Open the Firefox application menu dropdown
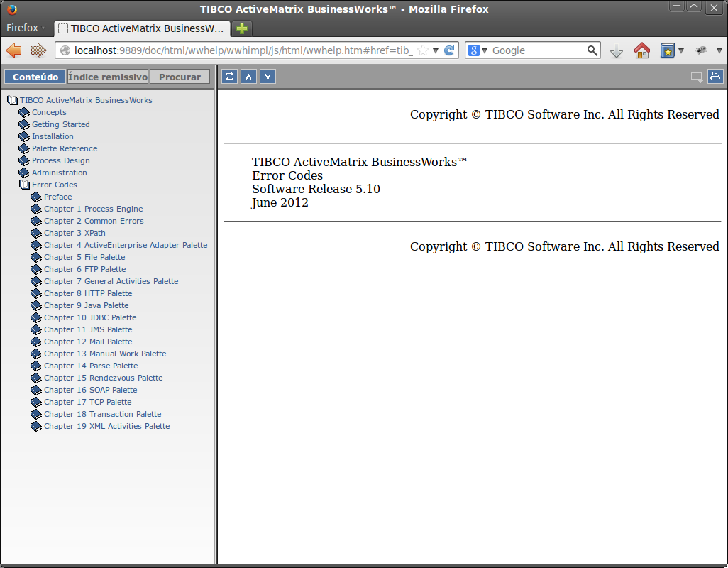The height and width of the screenshot is (568, 728). point(26,28)
